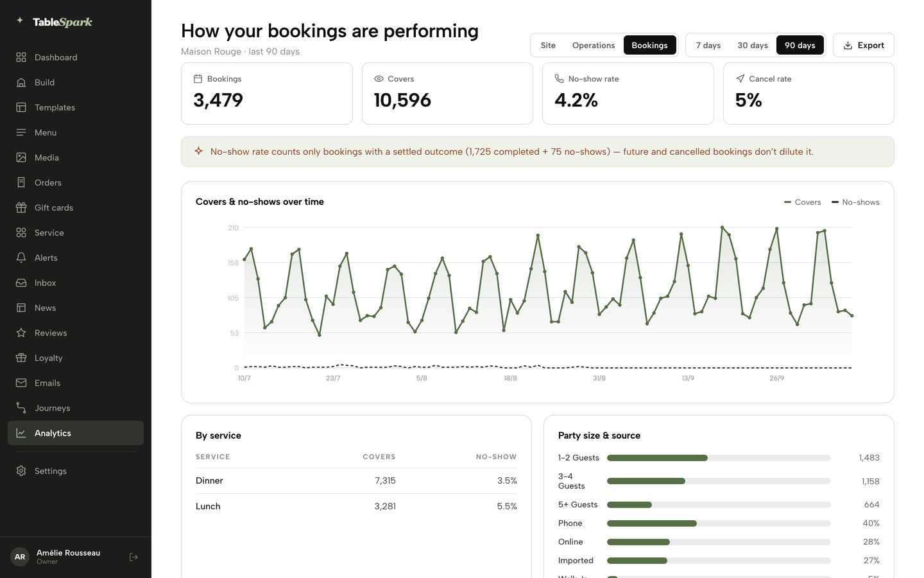Select the Bookings tab

(x=649, y=45)
